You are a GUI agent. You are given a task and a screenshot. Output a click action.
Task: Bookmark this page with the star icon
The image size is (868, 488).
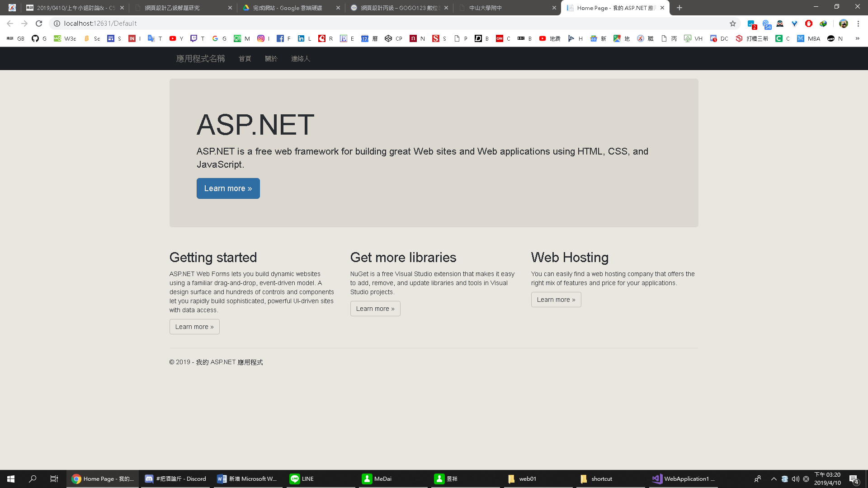733,23
